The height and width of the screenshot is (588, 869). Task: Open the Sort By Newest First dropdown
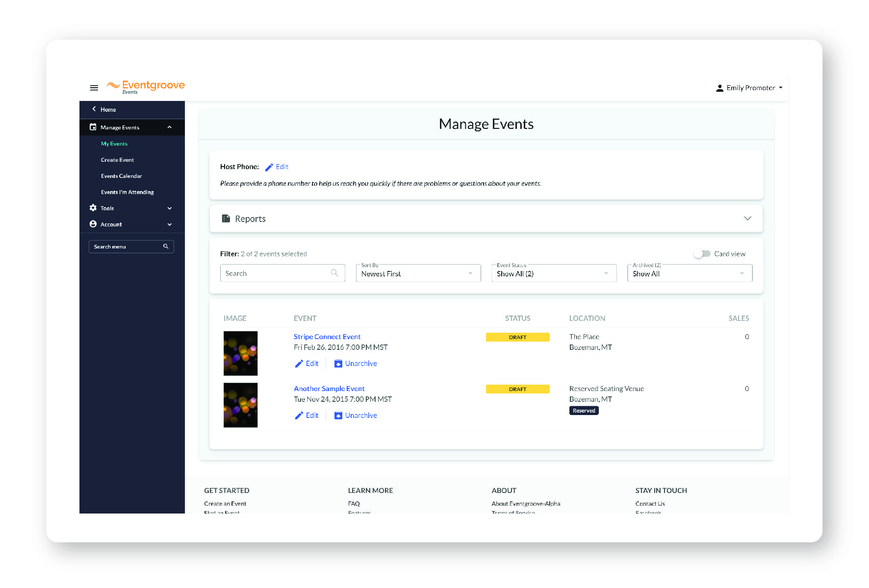(418, 273)
